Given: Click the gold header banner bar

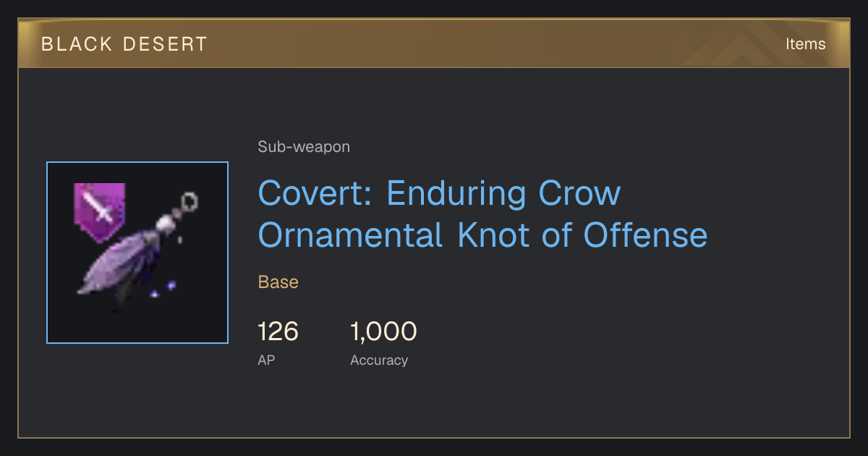Looking at the screenshot, I should (434, 44).
